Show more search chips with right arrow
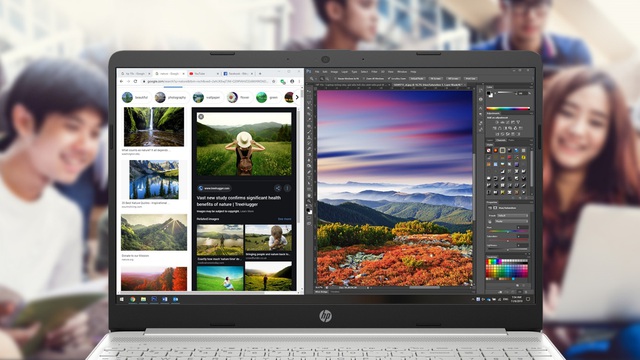This screenshot has height=360, width=640. coord(297,97)
